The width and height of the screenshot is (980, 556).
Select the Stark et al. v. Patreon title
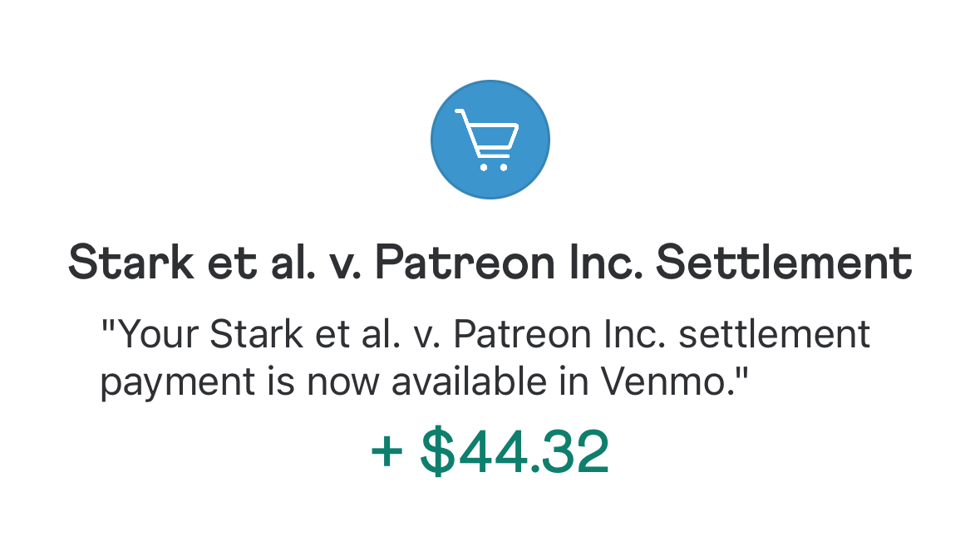pos(490,263)
